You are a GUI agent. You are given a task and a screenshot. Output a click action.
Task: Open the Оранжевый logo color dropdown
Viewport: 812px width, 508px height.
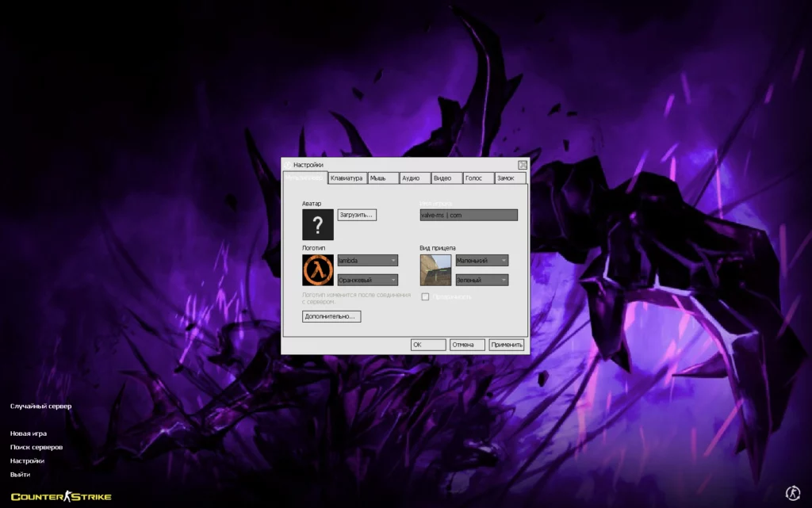[x=367, y=279]
